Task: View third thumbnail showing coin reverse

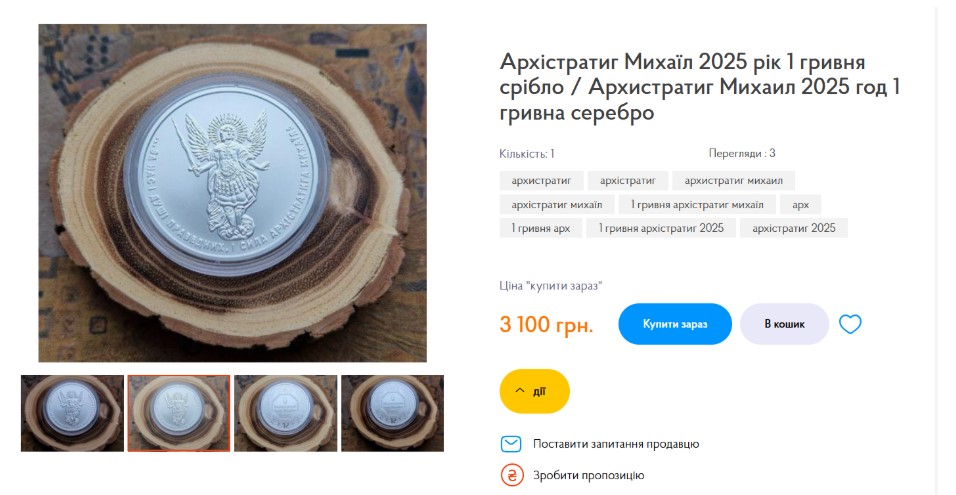Action: tap(285, 413)
